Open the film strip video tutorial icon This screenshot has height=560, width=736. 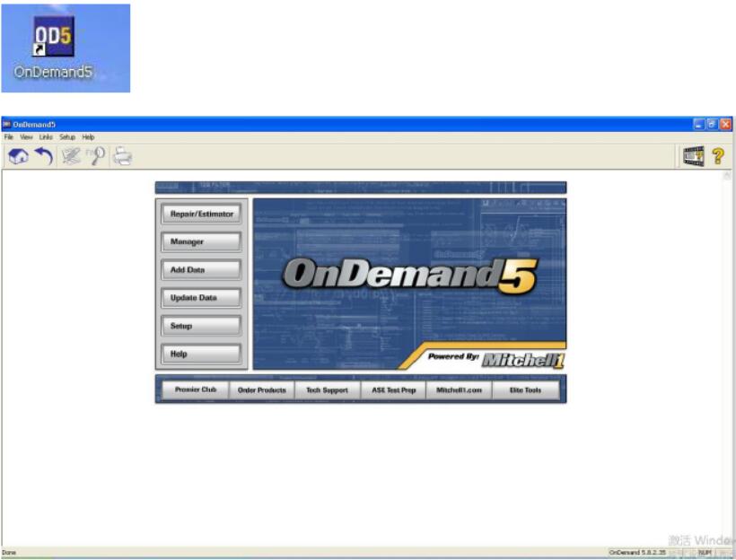click(x=693, y=156)
